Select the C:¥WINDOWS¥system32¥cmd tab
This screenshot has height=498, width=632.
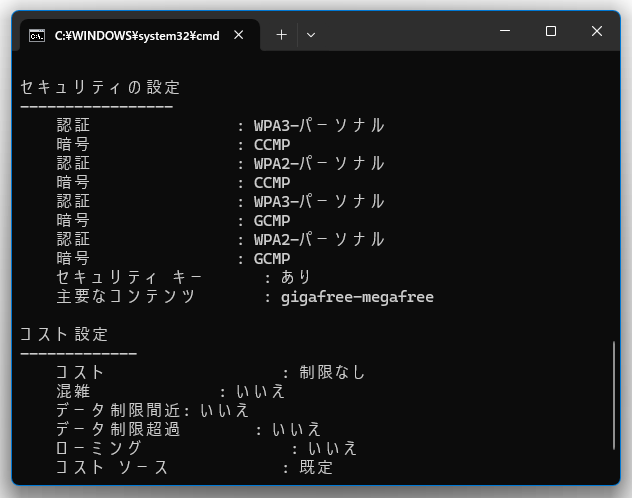140,35
